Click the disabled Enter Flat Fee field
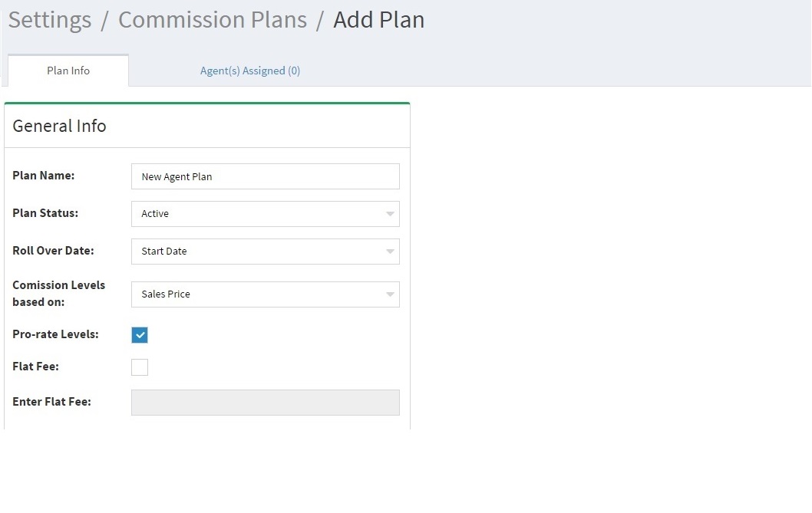This screenshot has height=513, width=812. tap(265, 402)
